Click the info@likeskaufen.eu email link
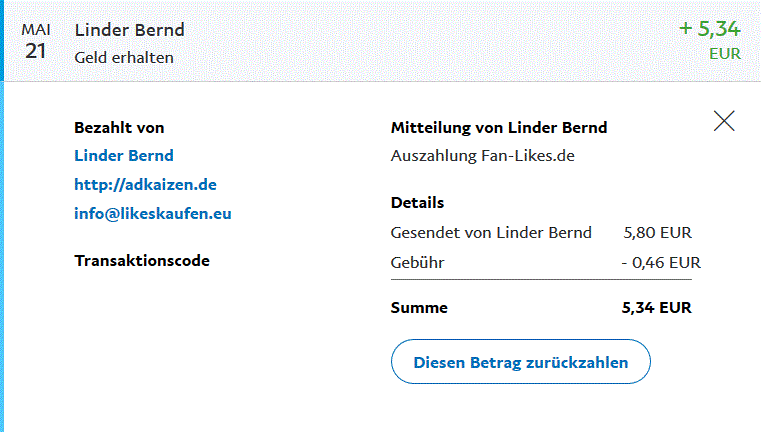This screenshot has height=432, width=761. click(x=153, y=213)
